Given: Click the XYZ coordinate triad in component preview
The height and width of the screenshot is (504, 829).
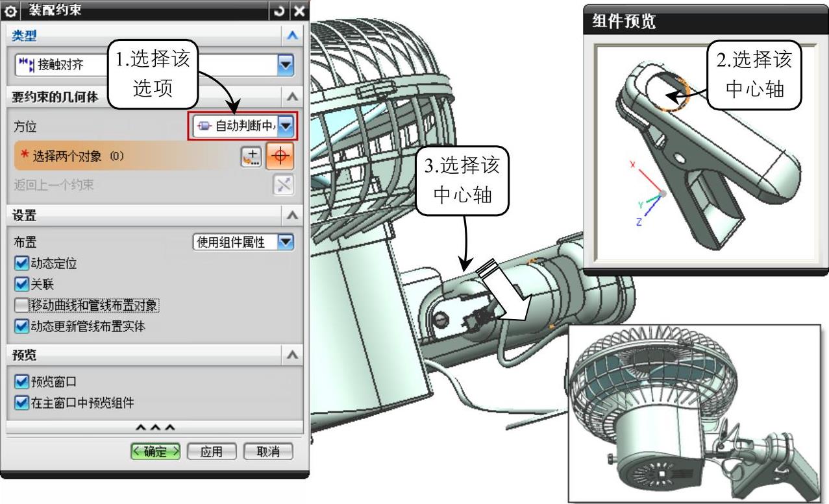Looking at the screenshot, I should coord(649,193).
